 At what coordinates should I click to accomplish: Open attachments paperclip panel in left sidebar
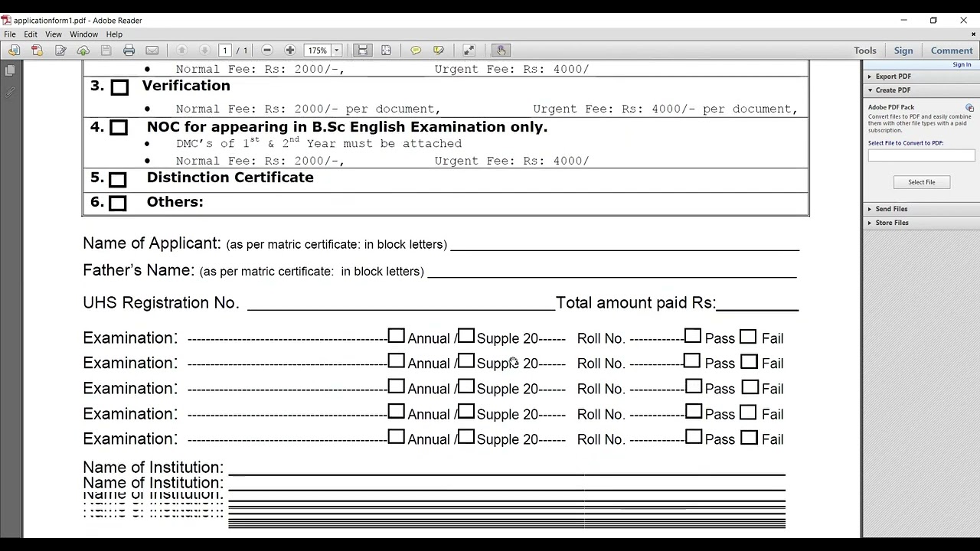[x=10, y=93]
